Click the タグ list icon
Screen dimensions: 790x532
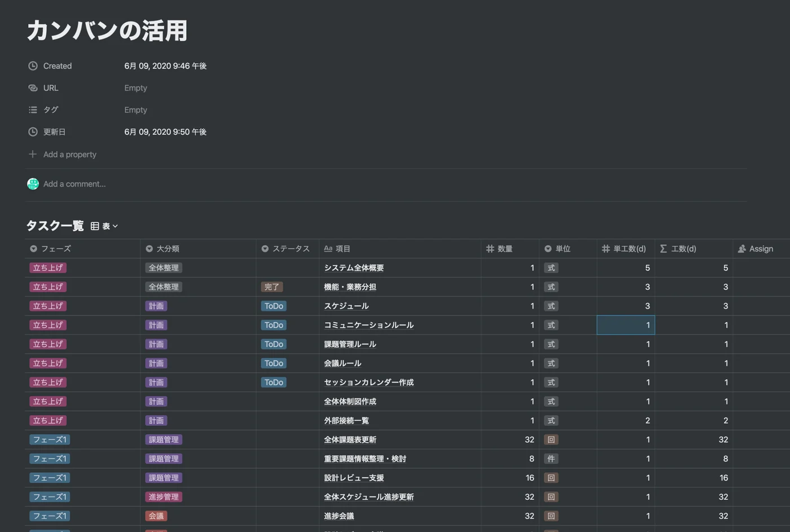[x=33, y=110]
